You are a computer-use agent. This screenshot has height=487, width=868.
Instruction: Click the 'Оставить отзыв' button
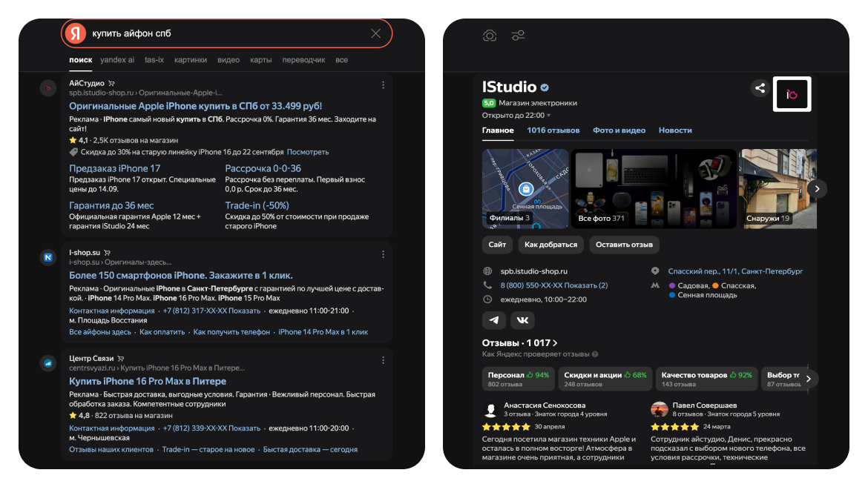[624, 245]
